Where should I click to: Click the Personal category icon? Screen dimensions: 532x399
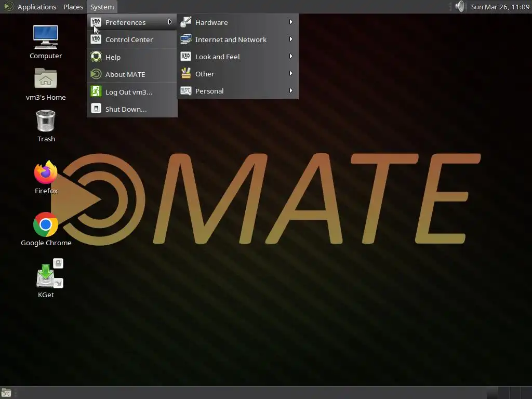(185, 90)
